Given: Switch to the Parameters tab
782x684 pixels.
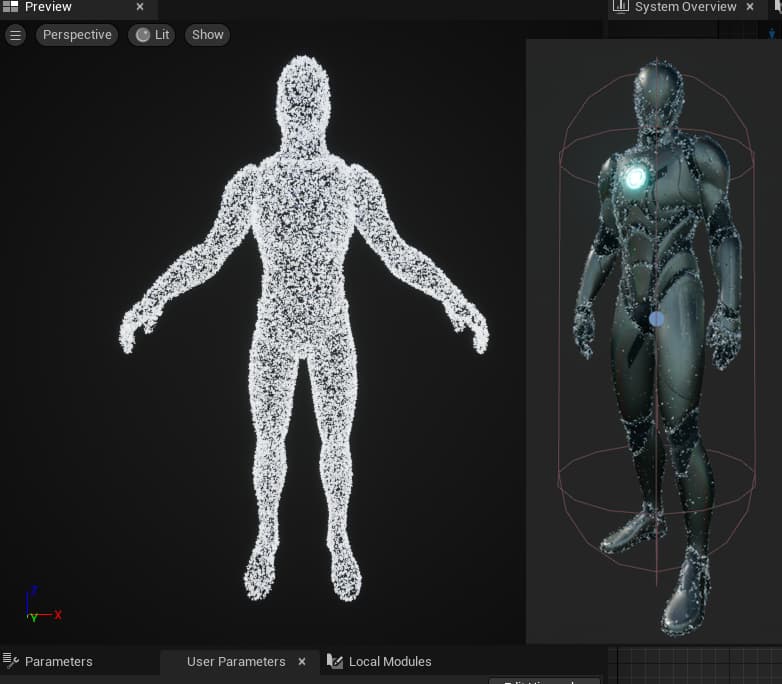Looking at the screenshot, I should 58,662.
